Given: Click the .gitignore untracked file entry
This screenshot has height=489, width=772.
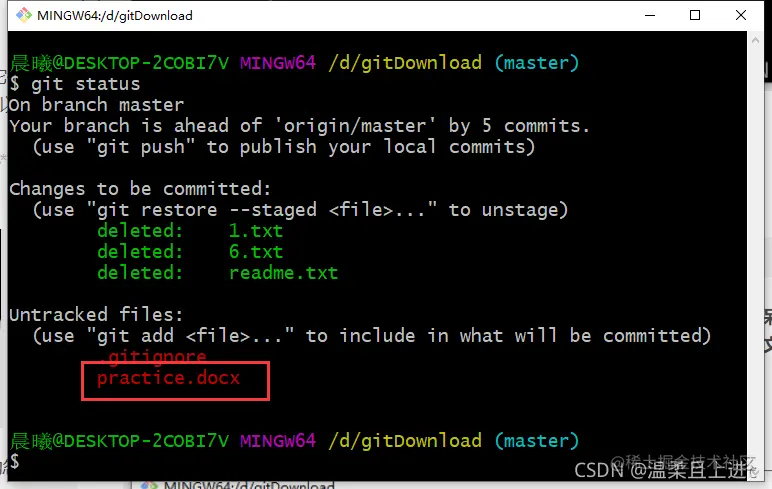Looking at the screenshot, I should (x=152, y=357).
